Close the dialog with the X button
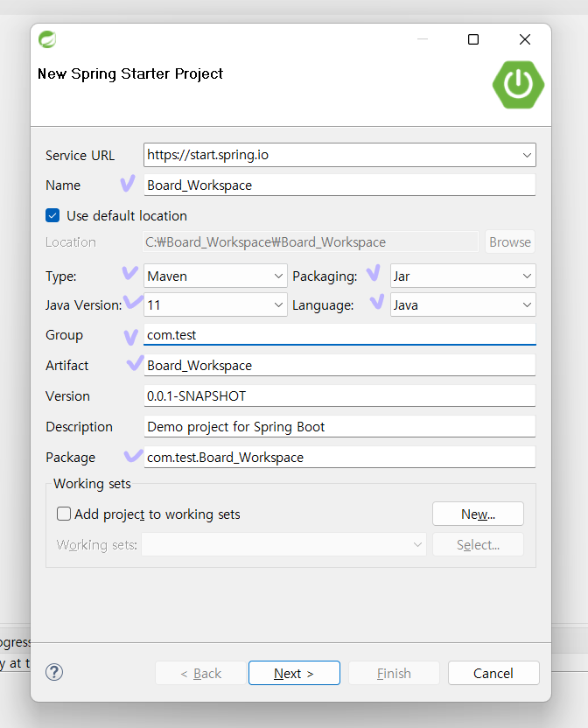The image size is (588, 728). tap(525, 39)
